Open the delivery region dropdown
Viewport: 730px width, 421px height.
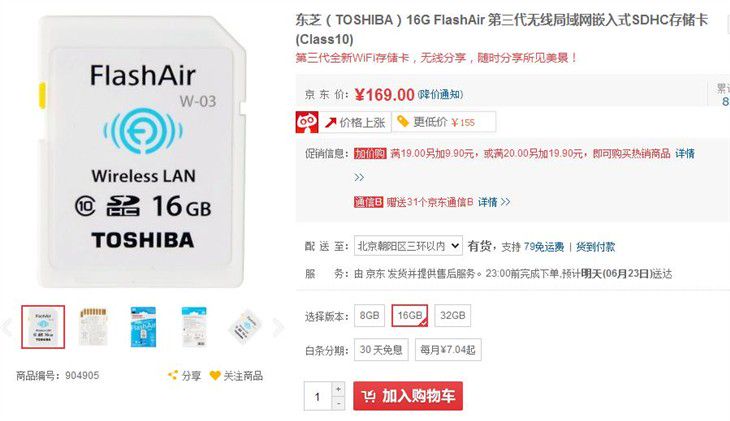click(408, 246)
